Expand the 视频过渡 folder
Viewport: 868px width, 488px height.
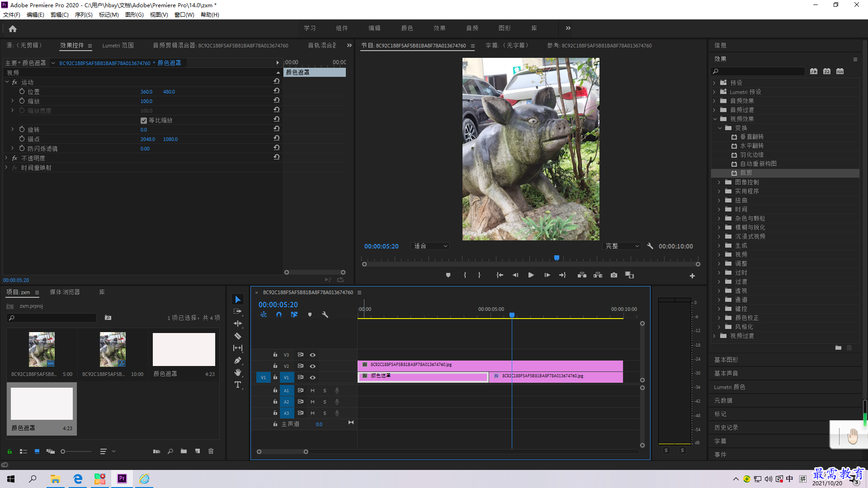(715, 336)
